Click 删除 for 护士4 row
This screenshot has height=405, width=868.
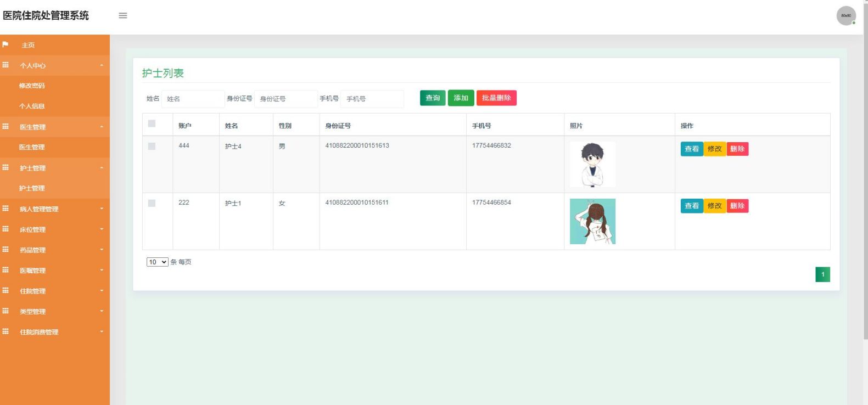[x=737, y=149]
